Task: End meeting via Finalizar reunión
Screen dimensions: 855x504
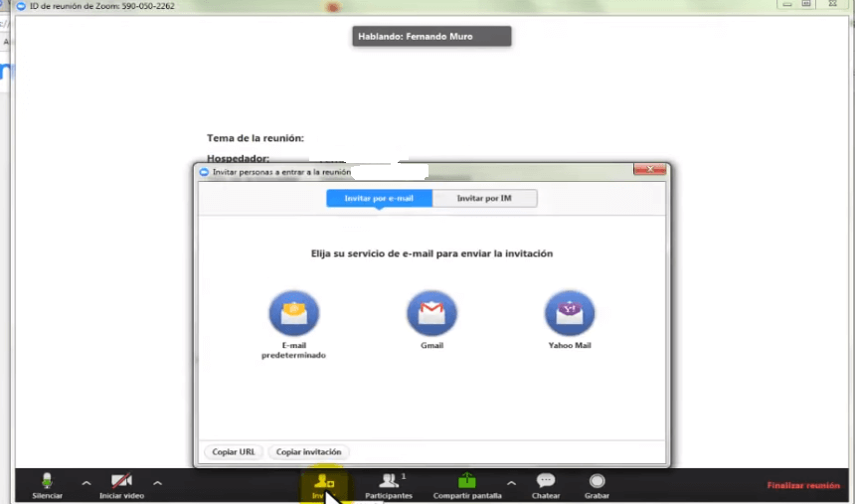Action: click(803, 485)
